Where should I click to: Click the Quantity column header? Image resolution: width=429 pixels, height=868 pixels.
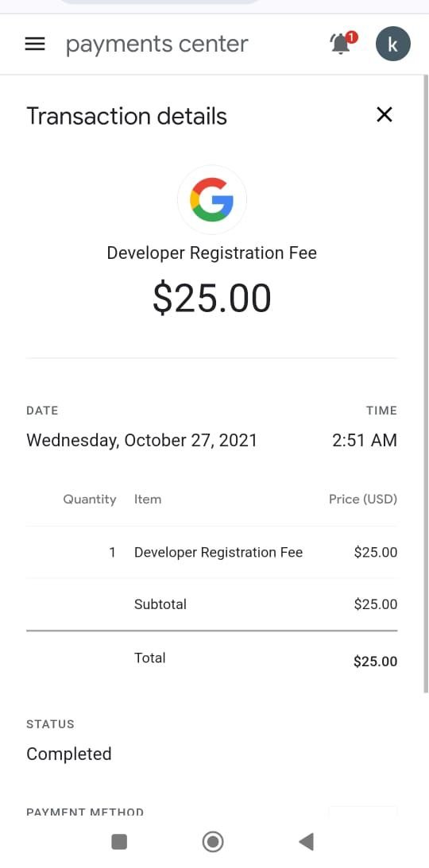click(89, 499)
